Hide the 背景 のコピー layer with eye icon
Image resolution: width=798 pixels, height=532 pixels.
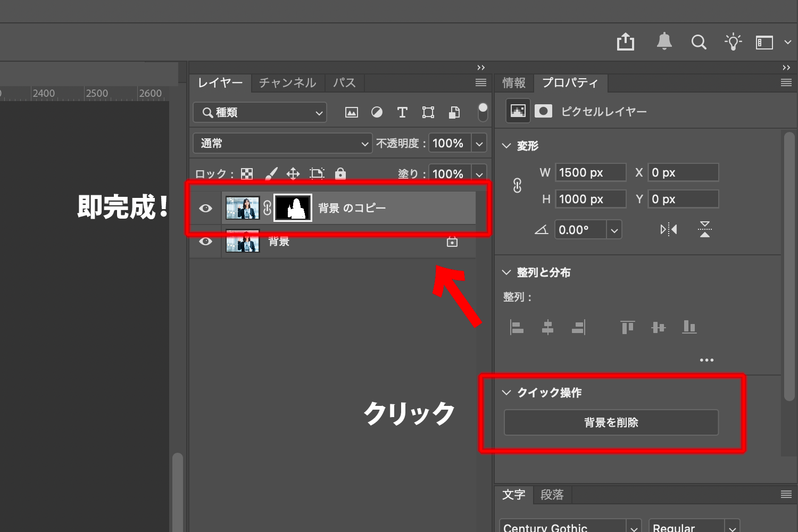point(205,208)
